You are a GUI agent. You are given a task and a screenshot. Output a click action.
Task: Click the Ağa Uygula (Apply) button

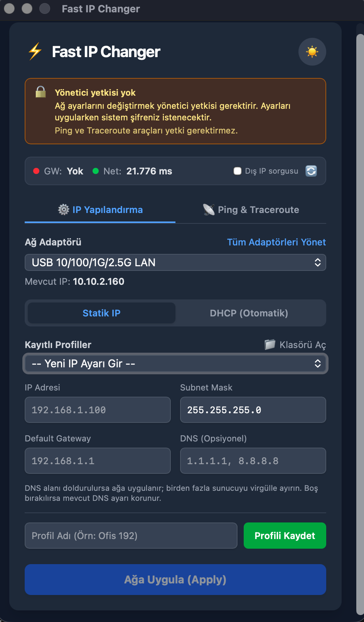coord(175,580)
